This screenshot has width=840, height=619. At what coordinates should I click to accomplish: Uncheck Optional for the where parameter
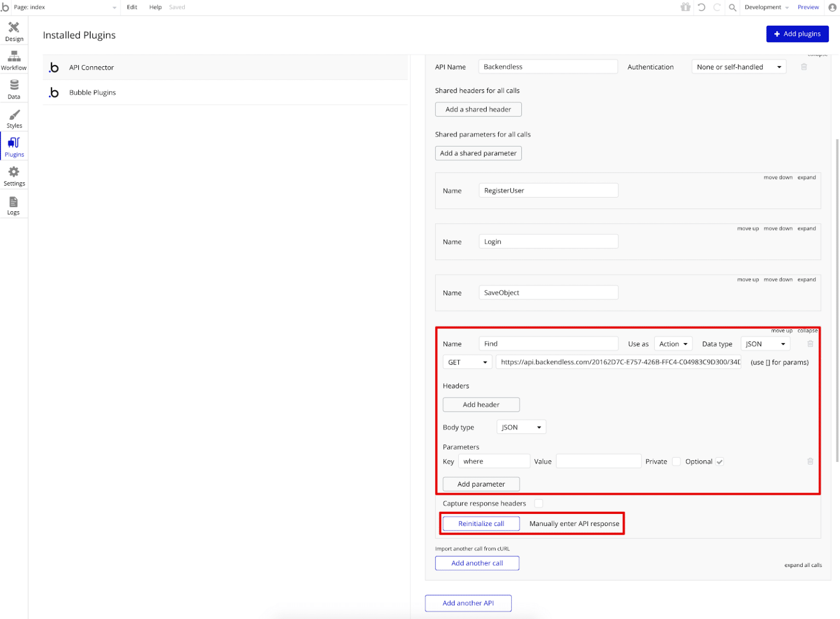tap(720, 461)
